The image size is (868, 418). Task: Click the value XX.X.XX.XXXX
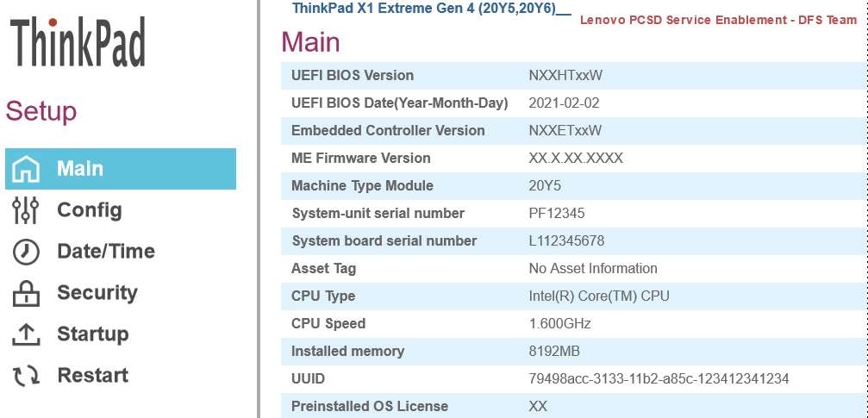point(576,159)
